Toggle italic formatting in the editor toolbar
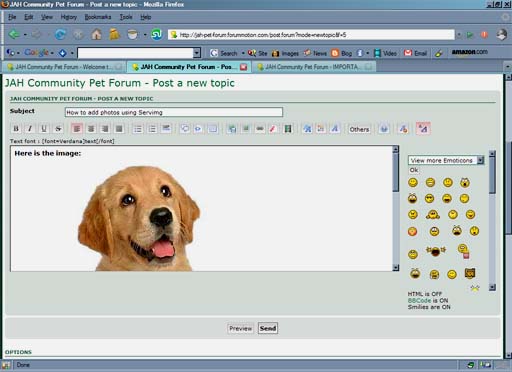The width and height of the screenshot is (512, 372). click(x=30, y=129)
